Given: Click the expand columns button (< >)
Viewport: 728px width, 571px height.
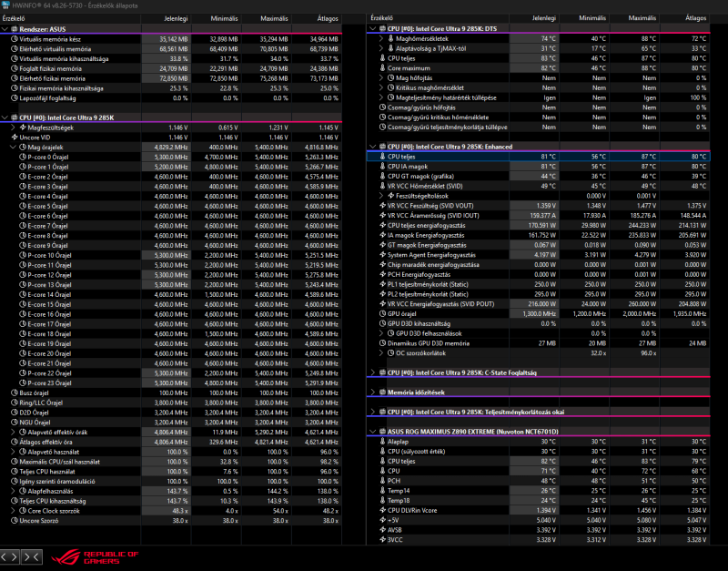Looking at the screenshot, I should click(10, 556).
